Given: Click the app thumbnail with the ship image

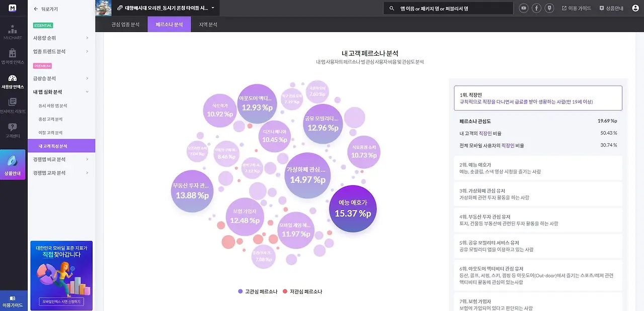Looking at the screenshot, I should coord(103,8).
